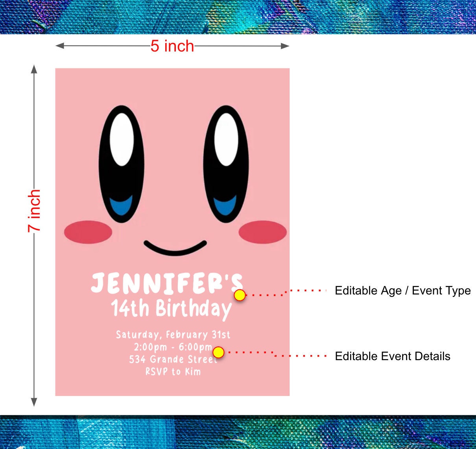Click the "JENNIFER'S" name text

[x=167, y=283]
